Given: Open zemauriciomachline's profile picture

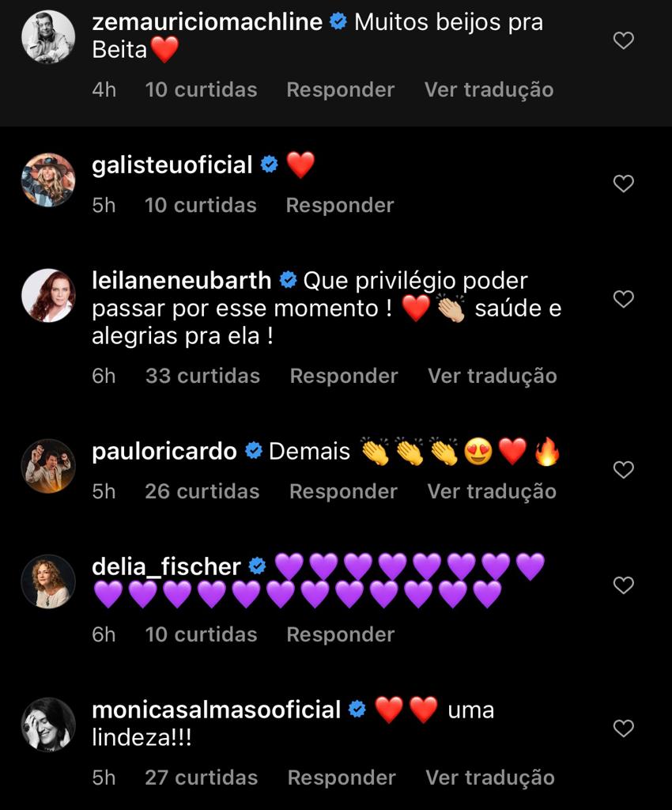Looking at the screenshot, I should tap(48, 38).
